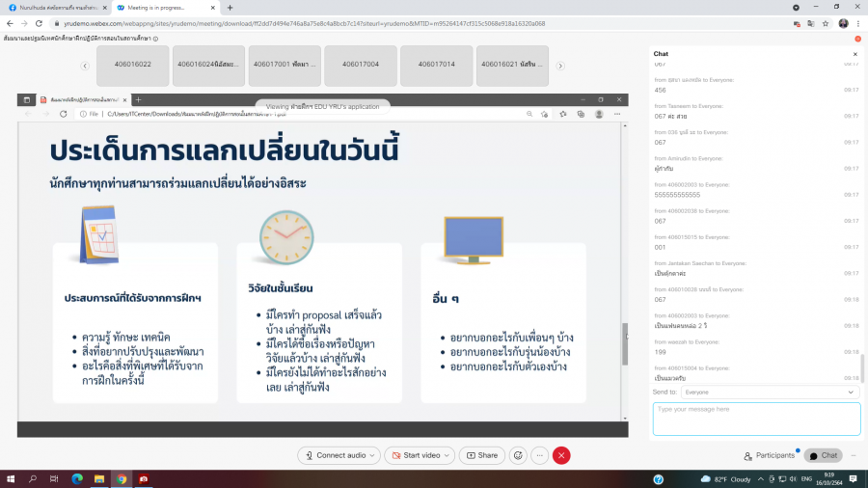Open the Send to Everyone dropdown
Image resolution: width=868 pixels, height=488 pixels.
point(770,393)
